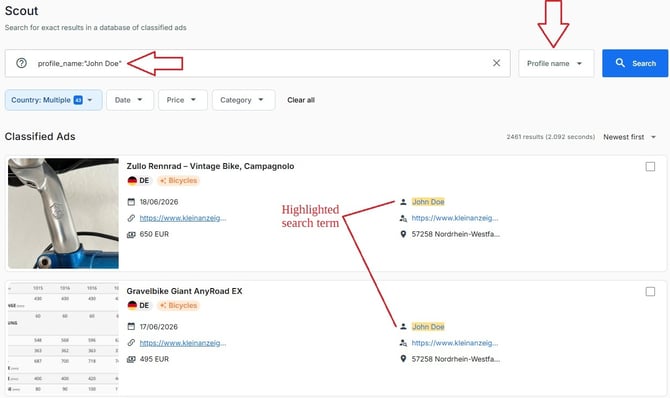Expand the Category filter dropdown

pyautogui.click(x=243, y=100)
